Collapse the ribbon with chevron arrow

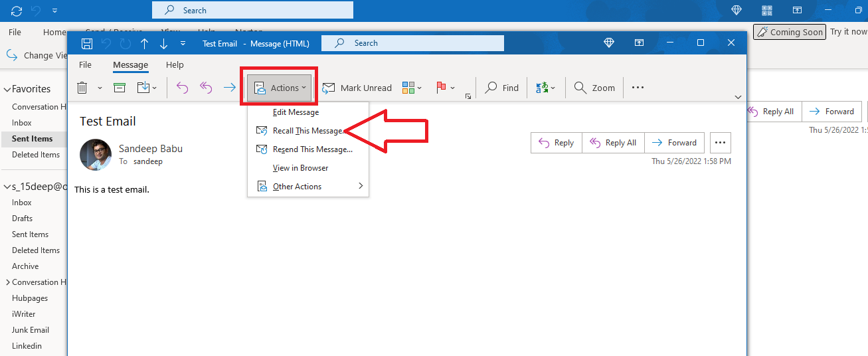[738, 97]
